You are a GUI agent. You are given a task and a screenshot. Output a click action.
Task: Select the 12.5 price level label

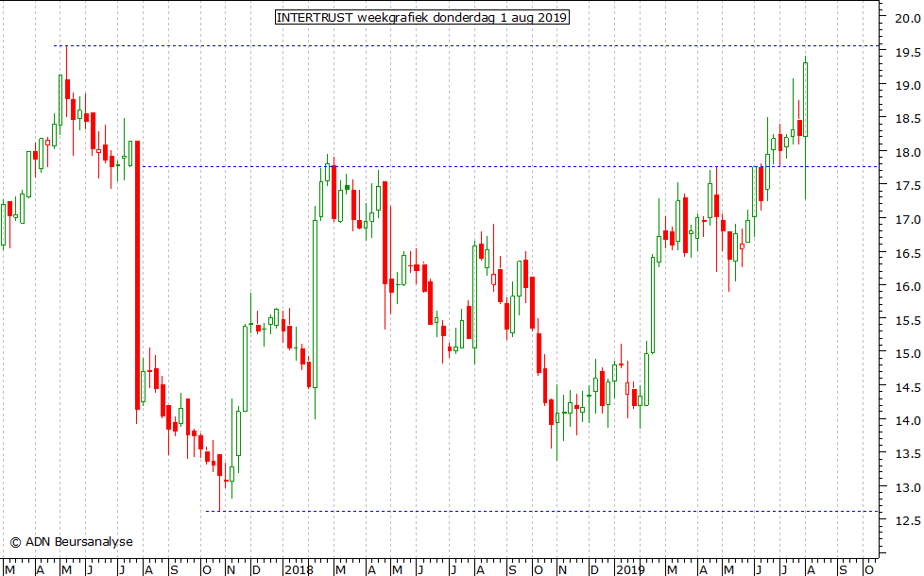(907, 521)
